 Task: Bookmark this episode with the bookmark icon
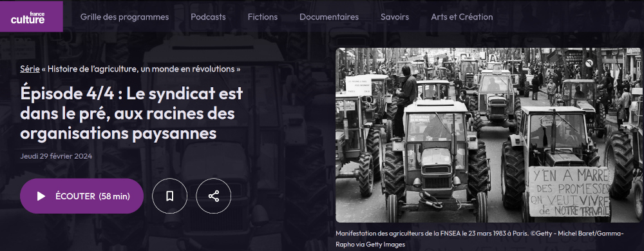[169, 196]
